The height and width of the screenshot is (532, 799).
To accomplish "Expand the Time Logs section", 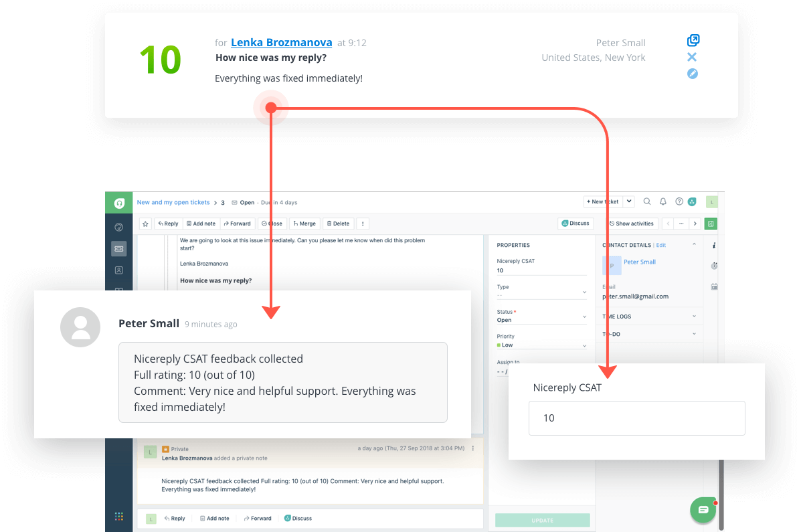I will point(649,317).
